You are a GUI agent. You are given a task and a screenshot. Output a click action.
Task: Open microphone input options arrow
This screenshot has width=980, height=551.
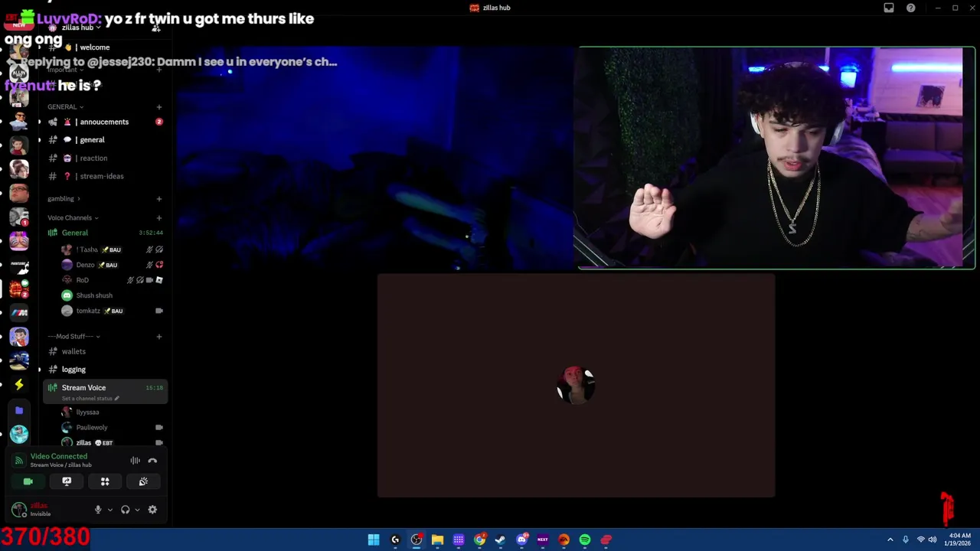[109, 510]
